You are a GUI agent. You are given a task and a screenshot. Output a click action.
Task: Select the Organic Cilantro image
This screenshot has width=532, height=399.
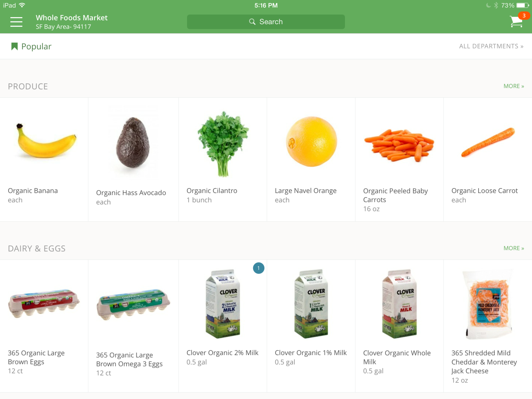[223, 144]
